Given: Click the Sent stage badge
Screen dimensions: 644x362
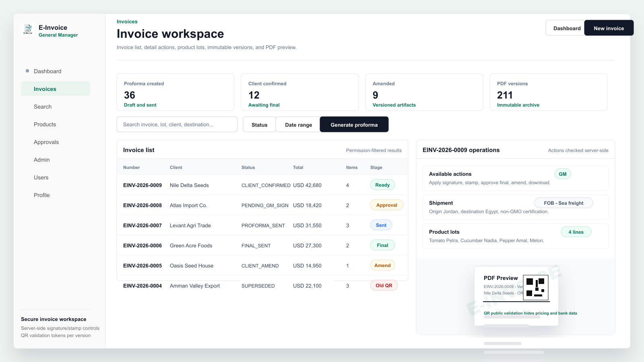Looking at the screenshot, I should (x=381, y=225).
